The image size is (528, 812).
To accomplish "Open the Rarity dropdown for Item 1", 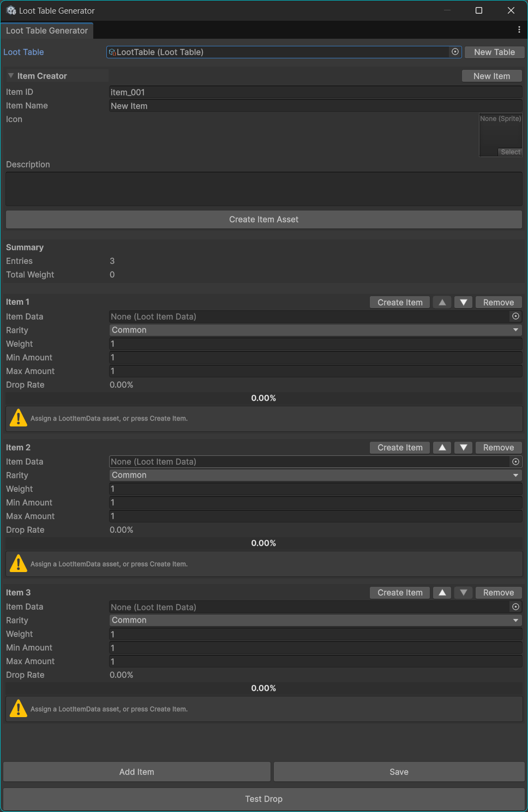I will [315, 330].
